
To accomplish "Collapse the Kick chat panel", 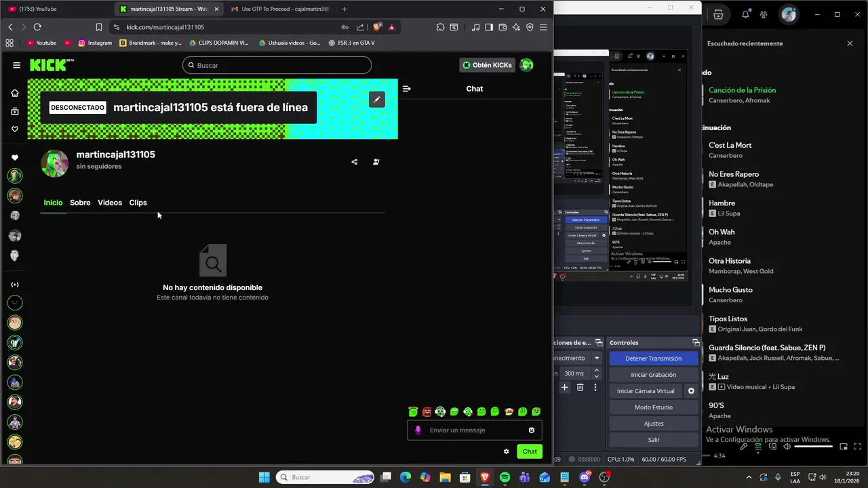I will coord(406,89).
